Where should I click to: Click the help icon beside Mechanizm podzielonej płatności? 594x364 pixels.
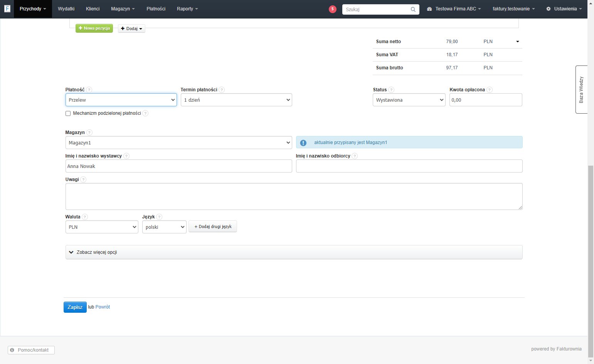[x=145, y=113]
